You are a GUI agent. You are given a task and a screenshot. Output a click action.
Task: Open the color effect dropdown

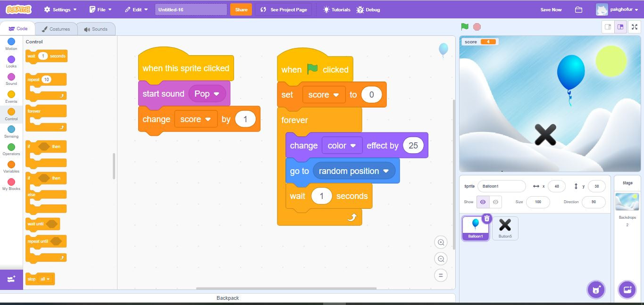(353, 146)
